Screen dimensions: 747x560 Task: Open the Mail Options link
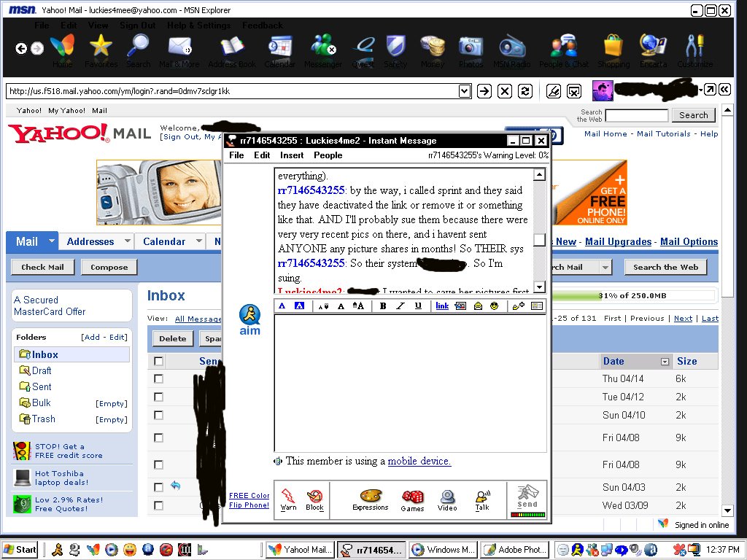coord(689,241)
